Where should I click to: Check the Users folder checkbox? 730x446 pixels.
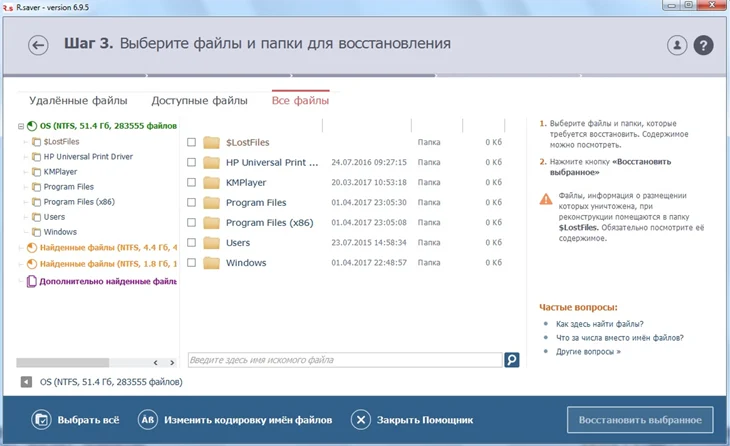pos(191,242)
